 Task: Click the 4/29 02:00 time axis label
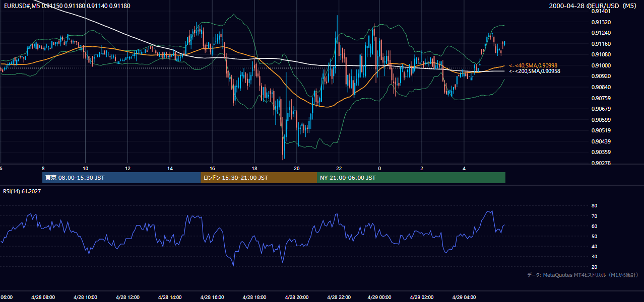(x=422, y=297)
